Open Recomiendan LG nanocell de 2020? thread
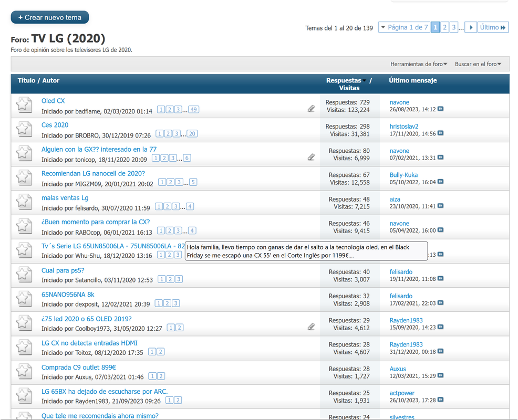518x420 pixels. 93,173
